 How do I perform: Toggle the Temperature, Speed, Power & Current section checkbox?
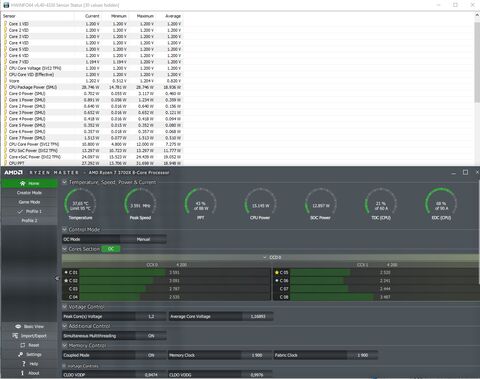click(65, 182)
